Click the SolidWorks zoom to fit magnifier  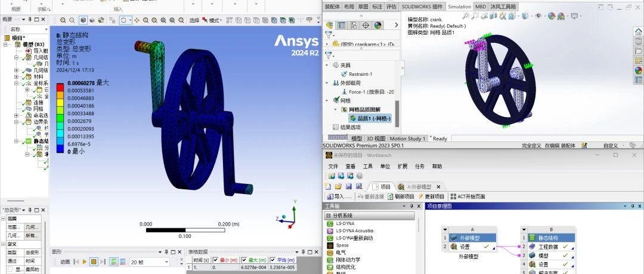click(x=466, y=16)
